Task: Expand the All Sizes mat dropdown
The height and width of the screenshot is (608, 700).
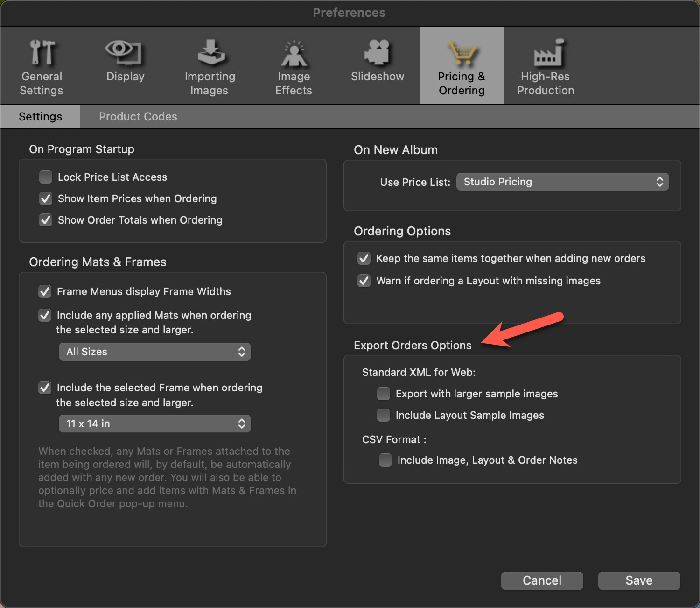Action: 154,352
